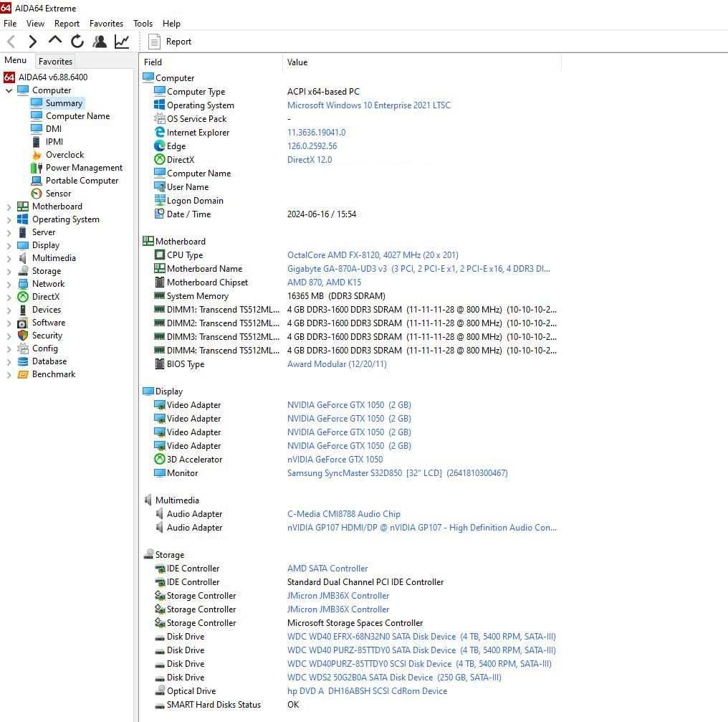Open the DMI tree item
Screen dimensions: 728x722
click(54, 128)
